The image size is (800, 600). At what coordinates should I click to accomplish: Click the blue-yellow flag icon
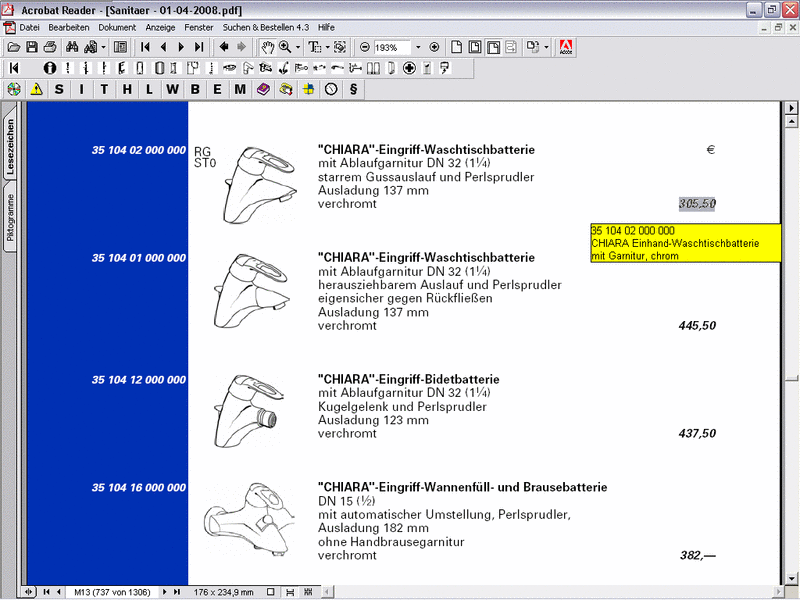[x=309, y=89]
